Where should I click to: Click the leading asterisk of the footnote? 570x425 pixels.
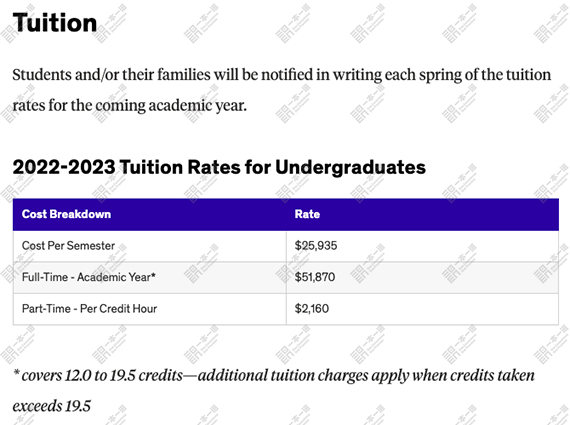pyautogui.click(x=16, y=373)
